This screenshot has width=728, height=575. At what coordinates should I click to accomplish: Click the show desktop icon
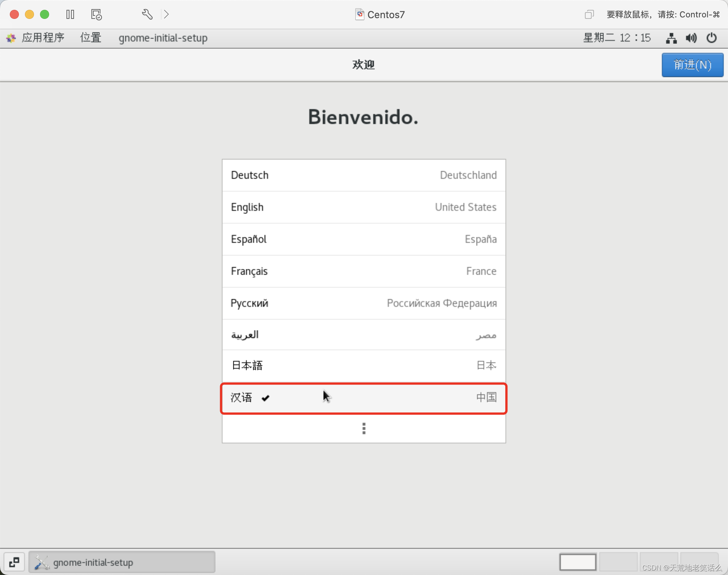point(14,562)
